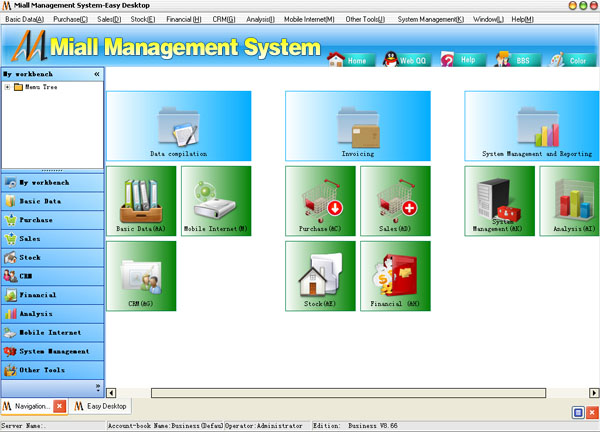
Task: Visit the BBS forum button
Action: point(517,60)
